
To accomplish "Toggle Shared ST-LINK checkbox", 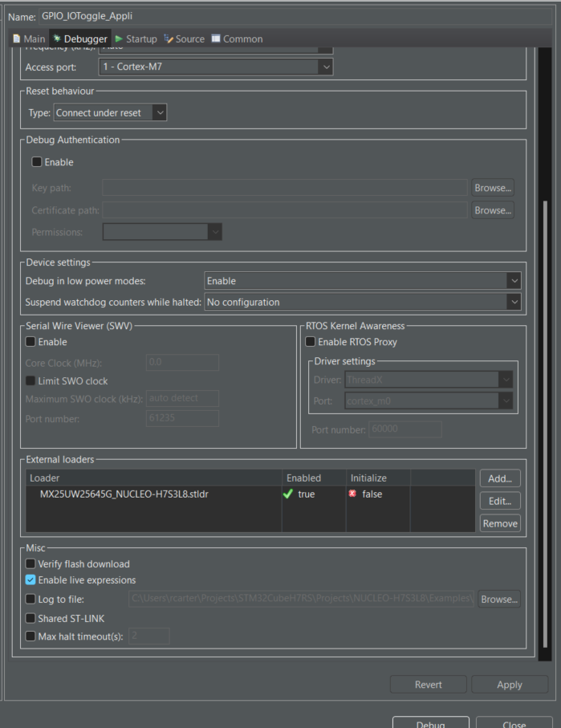I will click(30, 618).
